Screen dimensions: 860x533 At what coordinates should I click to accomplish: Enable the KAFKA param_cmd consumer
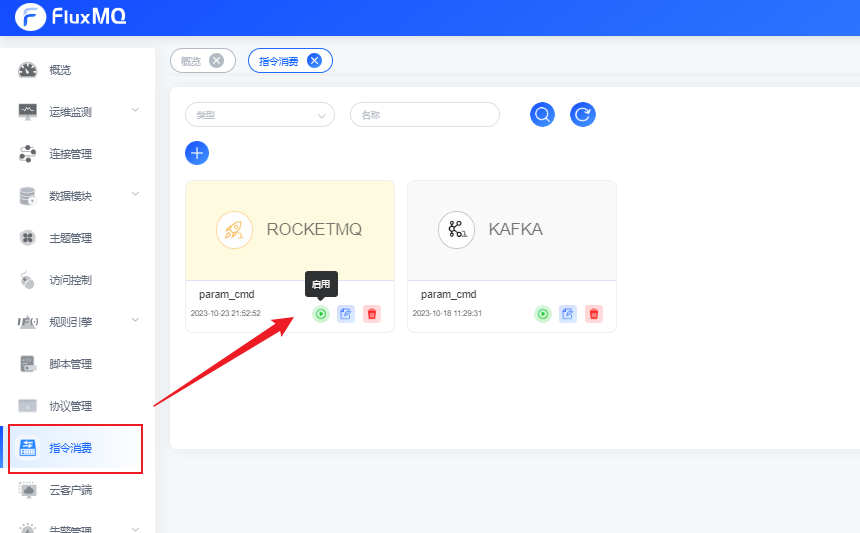(543, 314)
